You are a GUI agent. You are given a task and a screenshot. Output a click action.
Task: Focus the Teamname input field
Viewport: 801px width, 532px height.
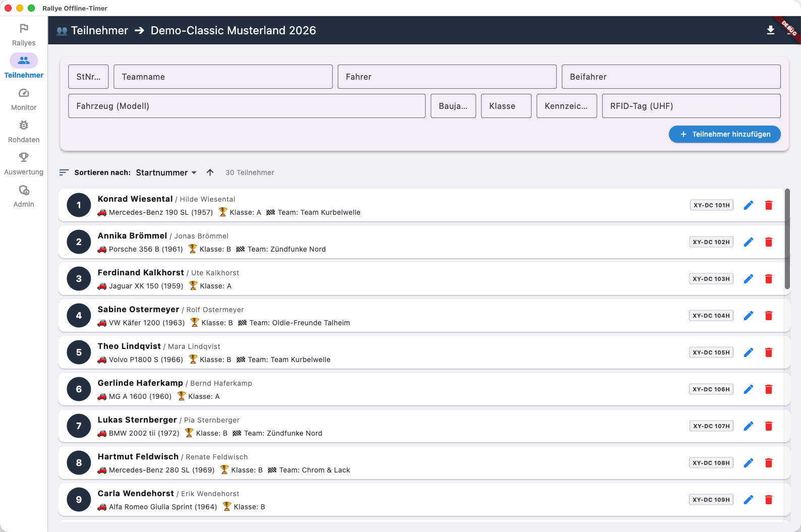(x=223, y=77)
